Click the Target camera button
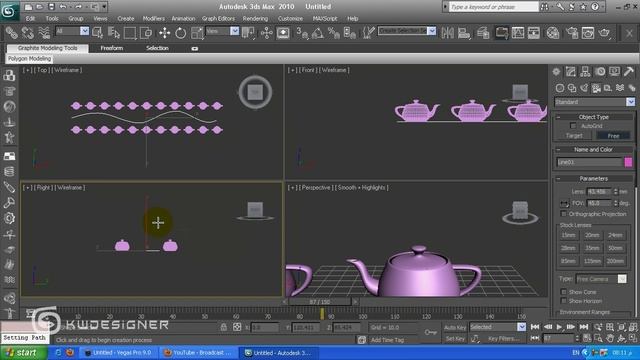This screenshot has width=640, height=360. click(574, 136)
